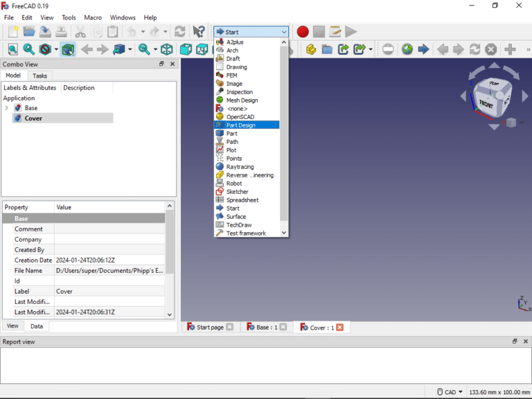Click the Create Group folder icon
Viewport: 532px width, 399px height.
327,49
